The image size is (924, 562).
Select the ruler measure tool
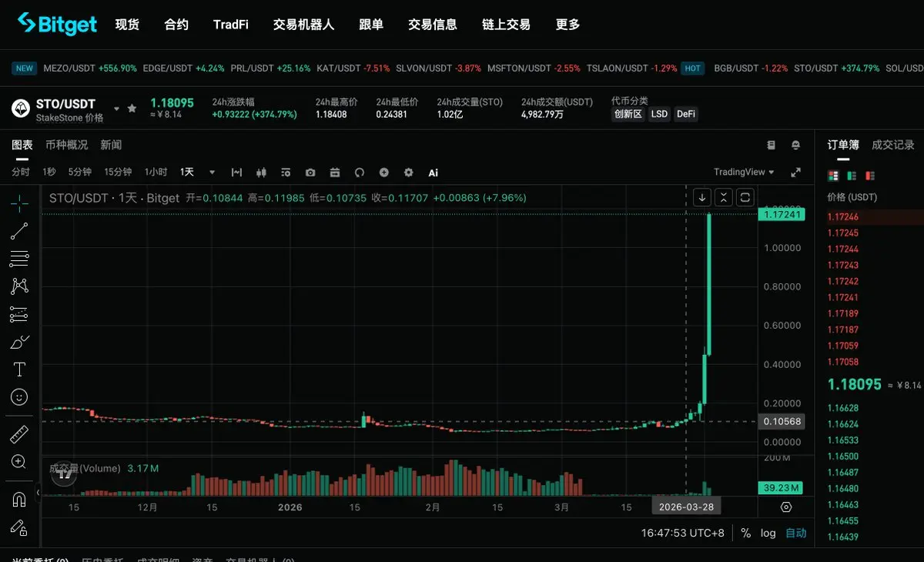[19, 435]
